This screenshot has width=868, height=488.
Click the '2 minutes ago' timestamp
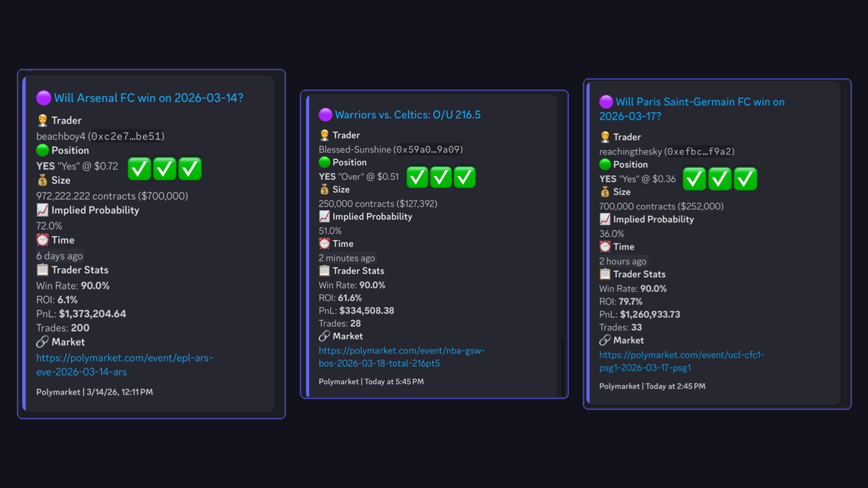point(347,258)
